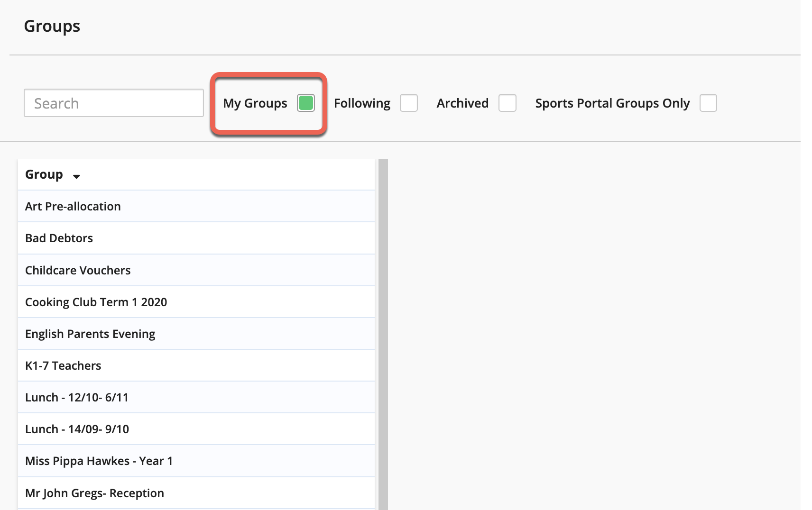
Task: Click the group list vertical scrollbar
Action: click(383, 334)
